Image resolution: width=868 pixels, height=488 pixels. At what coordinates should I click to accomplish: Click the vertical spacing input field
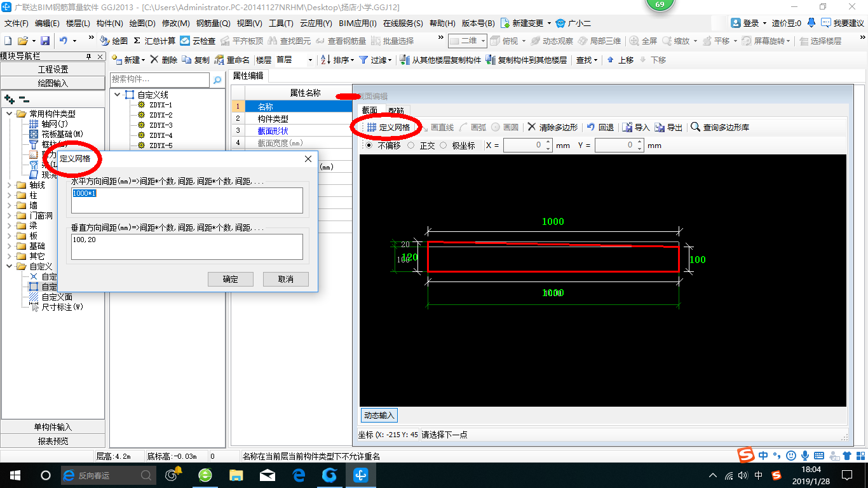[x=187, y=247]
